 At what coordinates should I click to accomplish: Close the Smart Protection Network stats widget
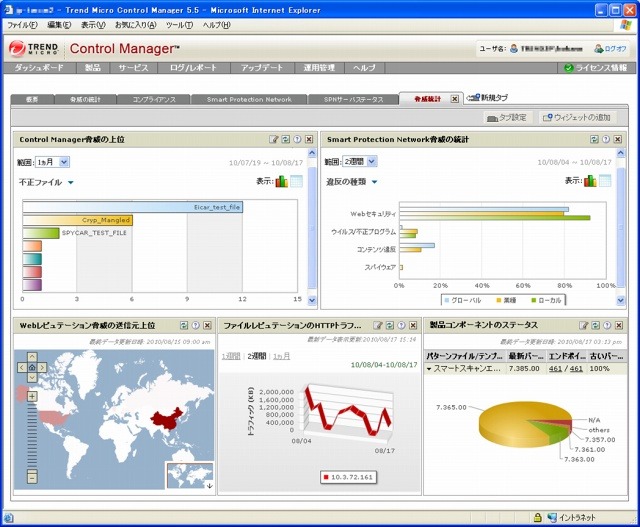pos(618,140)
